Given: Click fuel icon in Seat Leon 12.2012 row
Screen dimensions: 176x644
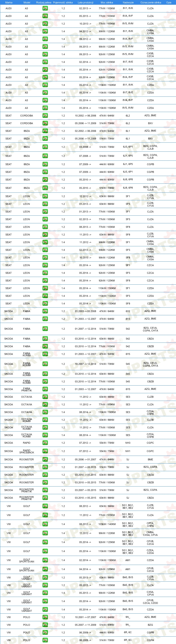Looking at the screenshot, I should click(x=45, y=196).
